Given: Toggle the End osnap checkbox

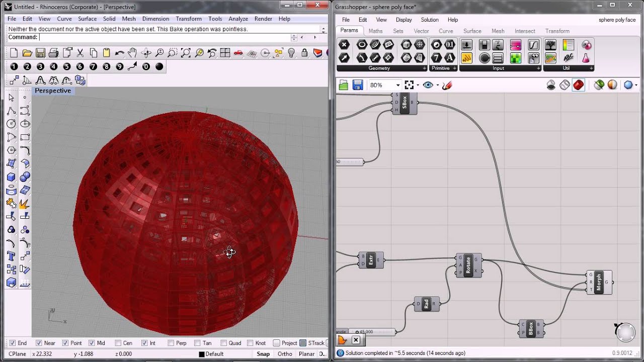Looking at the screenshot, I should pos(13,343).
